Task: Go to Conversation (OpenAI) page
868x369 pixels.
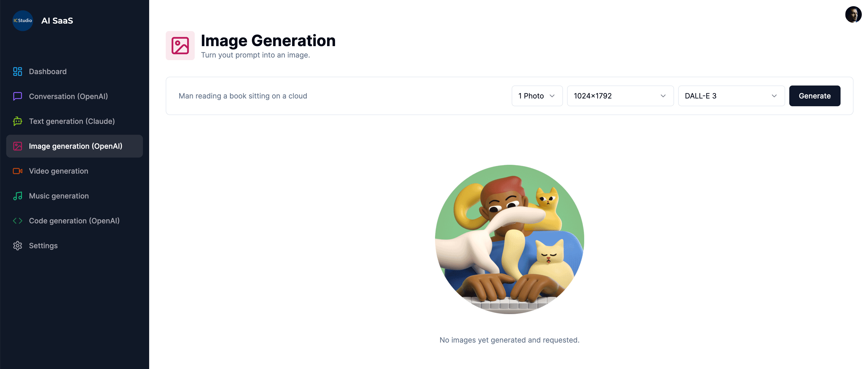Action: click(68, 96)
